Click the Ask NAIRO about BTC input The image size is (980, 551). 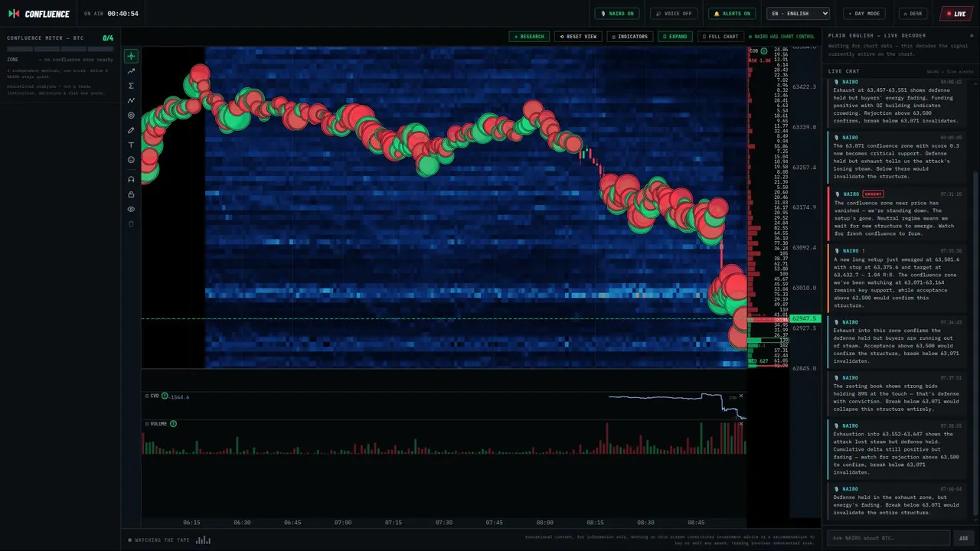[888, 538]
